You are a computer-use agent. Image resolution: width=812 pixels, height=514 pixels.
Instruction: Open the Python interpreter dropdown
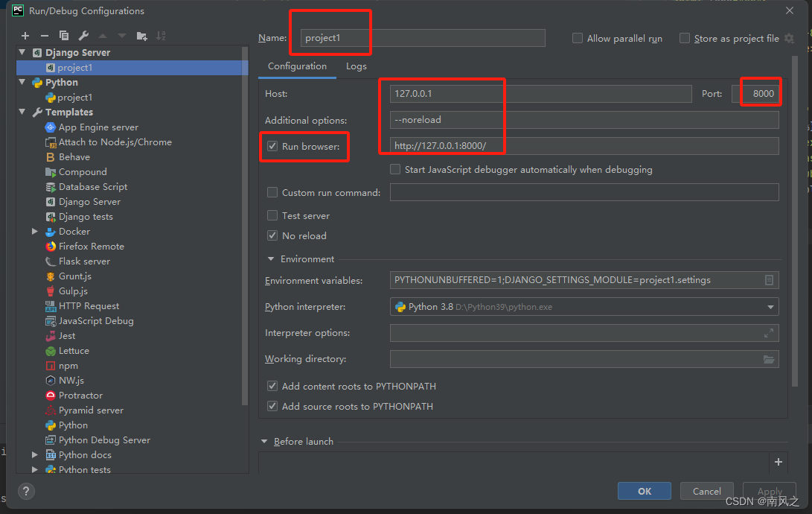point(770,306)
